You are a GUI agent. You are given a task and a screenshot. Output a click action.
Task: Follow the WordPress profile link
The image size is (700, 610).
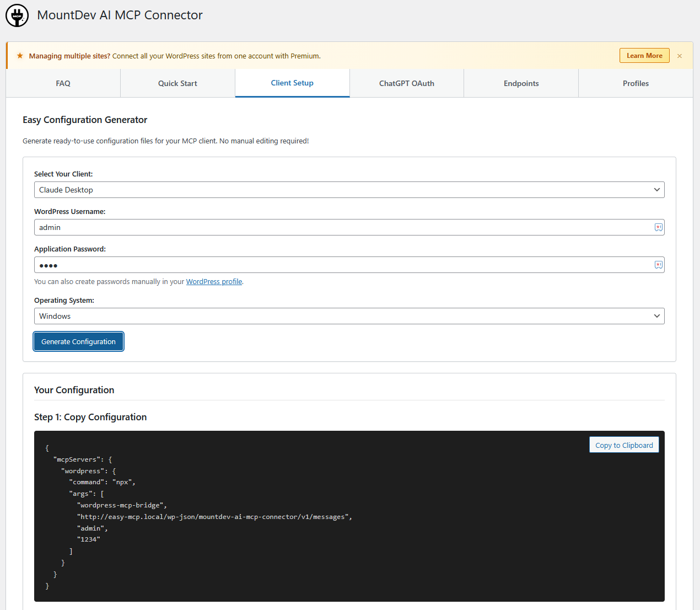tap(214, 282)
